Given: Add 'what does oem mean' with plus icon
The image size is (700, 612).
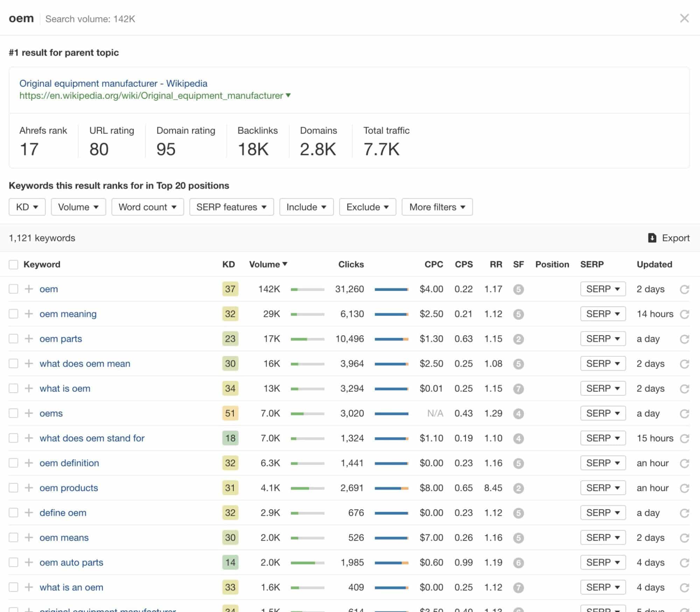Looking at the screenshot, I should [29, 364].
